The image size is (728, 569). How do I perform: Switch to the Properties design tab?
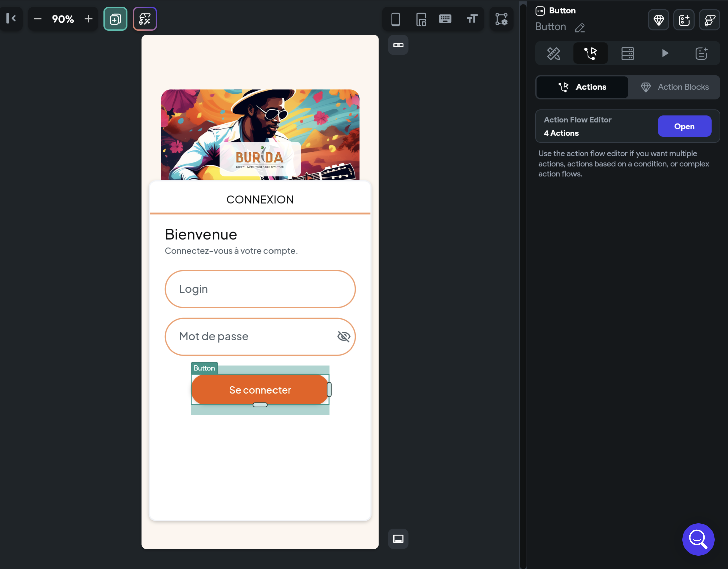click(x=554, y=53)
